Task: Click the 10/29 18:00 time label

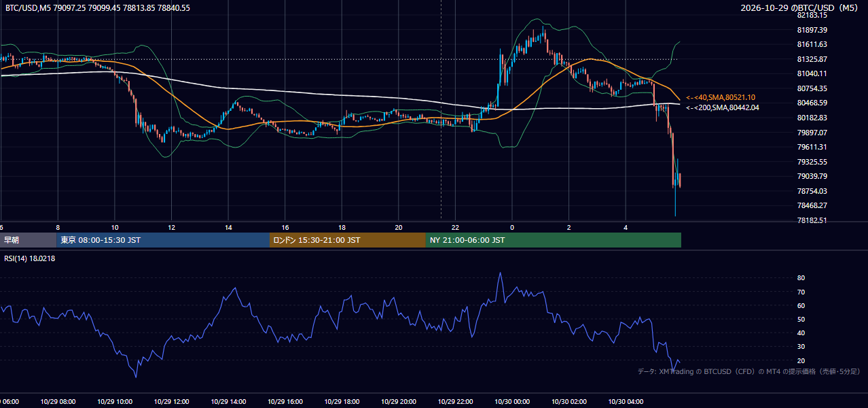Action: pyautogui.click(x=342, y=402)
